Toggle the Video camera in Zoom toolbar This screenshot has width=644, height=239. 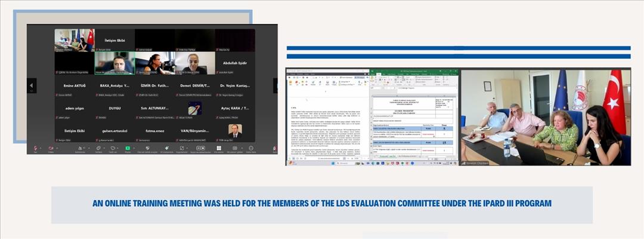[51, 148]
